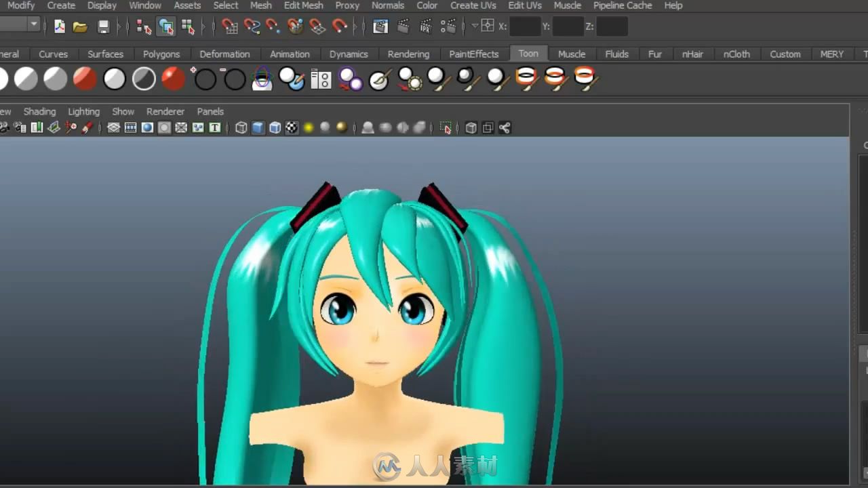Click the grease pencil panel icon

point(87,128)
